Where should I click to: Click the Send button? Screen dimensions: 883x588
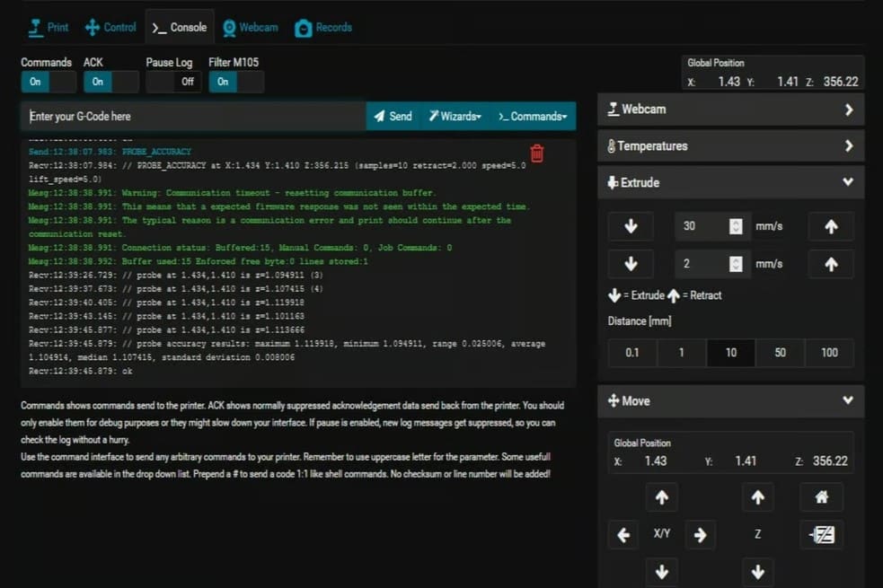pyautogui.click(x=393, y=116)
